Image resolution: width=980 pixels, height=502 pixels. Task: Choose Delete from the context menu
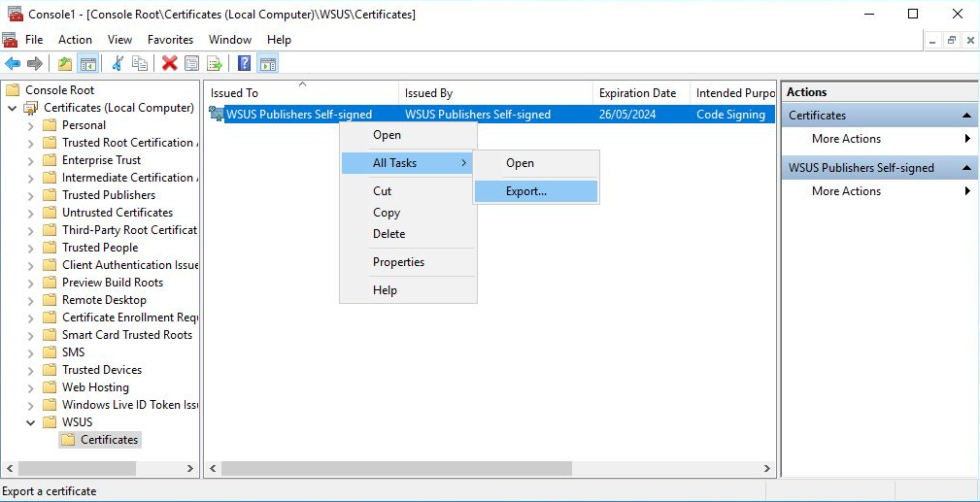(x=408, y=234)
